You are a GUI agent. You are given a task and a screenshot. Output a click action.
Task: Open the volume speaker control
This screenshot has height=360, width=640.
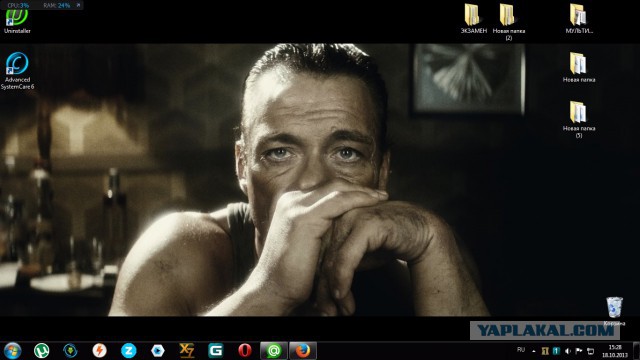pyautogui.click(x=568, y=351)
